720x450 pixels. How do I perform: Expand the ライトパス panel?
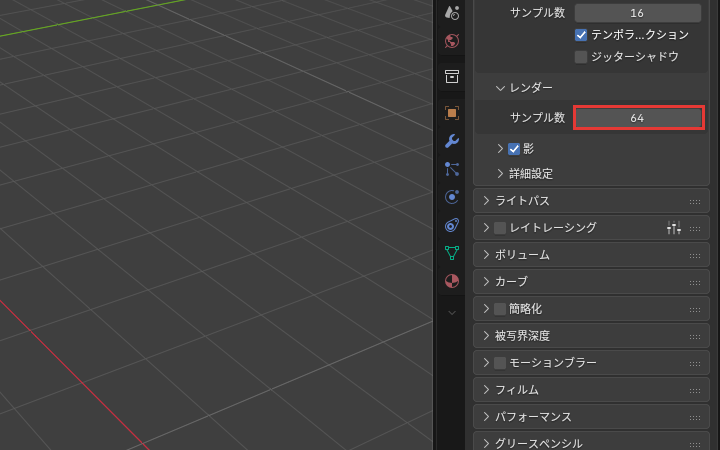[x=486, y=201]
